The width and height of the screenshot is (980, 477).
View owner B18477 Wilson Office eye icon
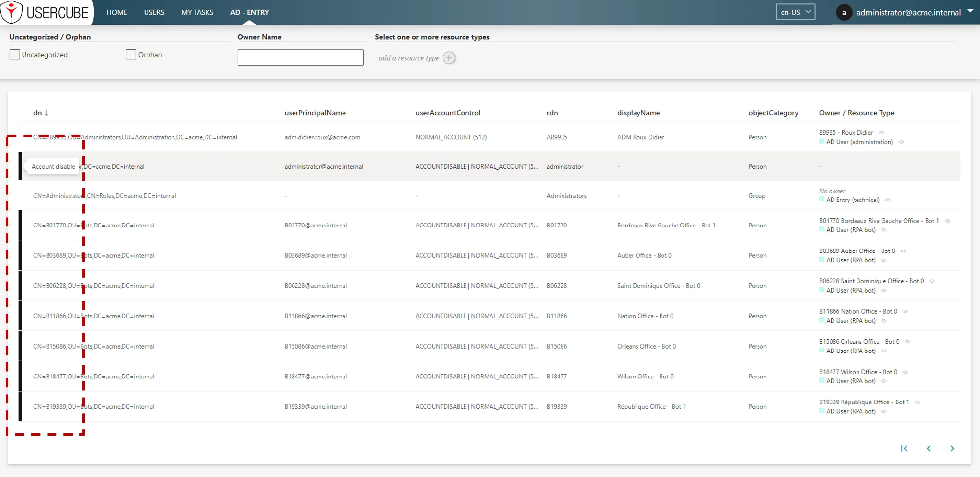pyautogui.click(x=905, y=372)
